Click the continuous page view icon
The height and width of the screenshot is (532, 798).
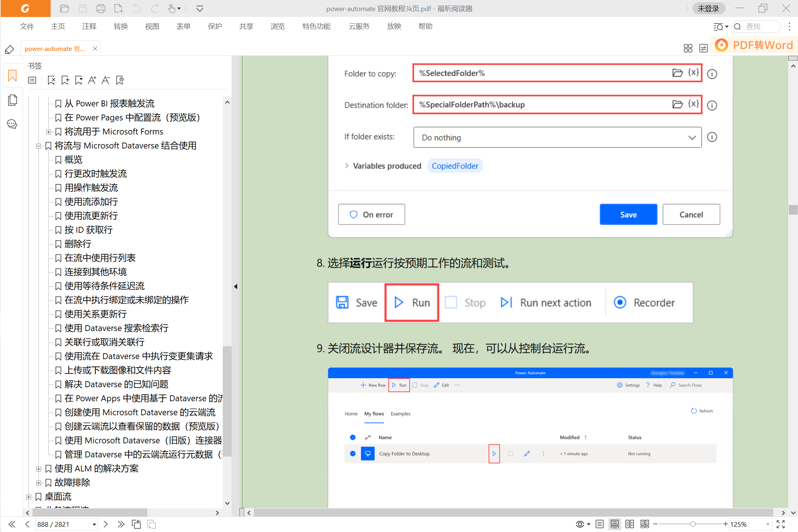(x=615, y=524)
